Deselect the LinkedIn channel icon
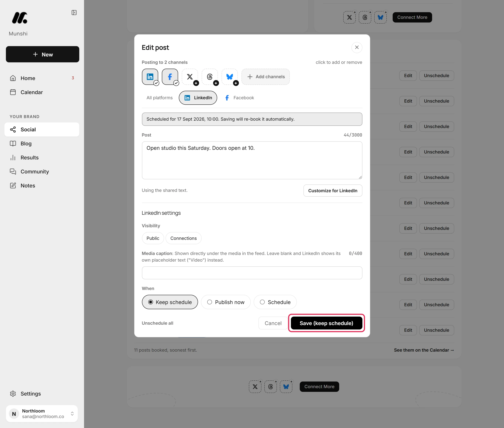The height and width of the screenshot is (428, 504). (150, 77)
